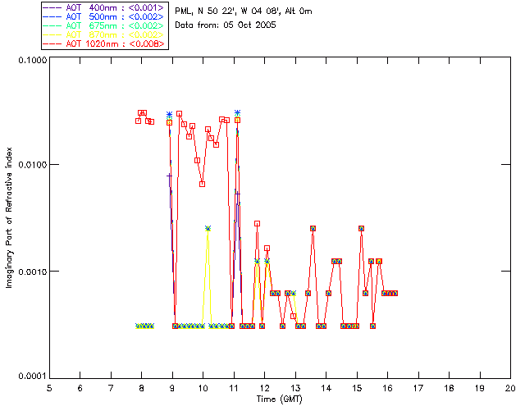Image resolution: width=525 pixels, height=420 pixels.
Task: Click the x-axis tick label 17
Action: pos(418,388)
